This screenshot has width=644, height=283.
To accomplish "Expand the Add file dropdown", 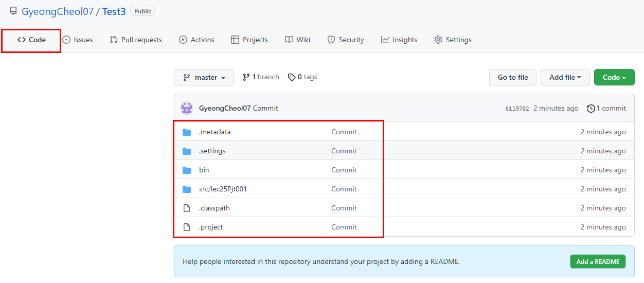I will 565,77.
